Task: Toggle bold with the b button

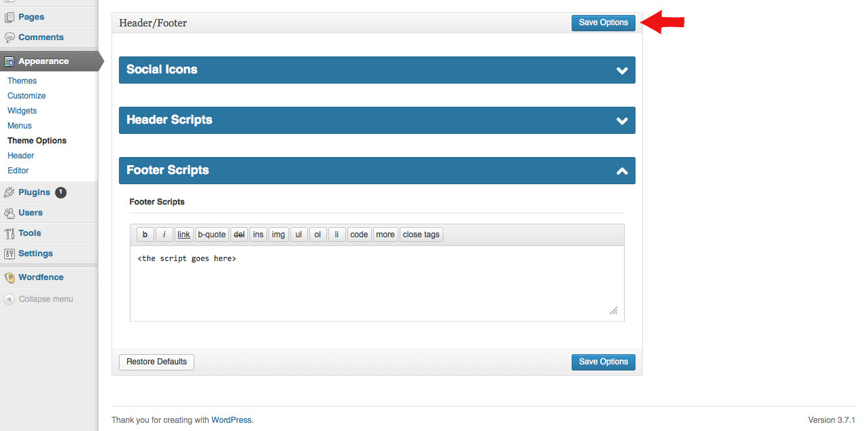Action: point(145,235)
